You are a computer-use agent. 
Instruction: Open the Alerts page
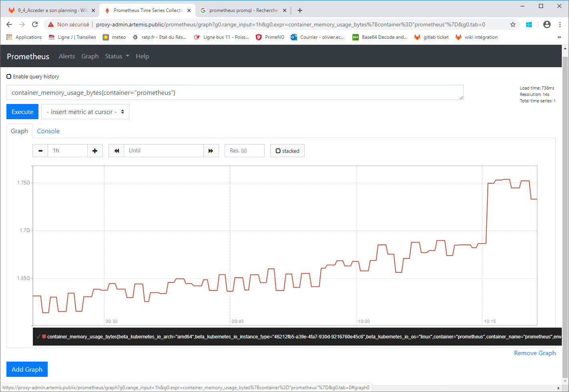click(66, 56)
